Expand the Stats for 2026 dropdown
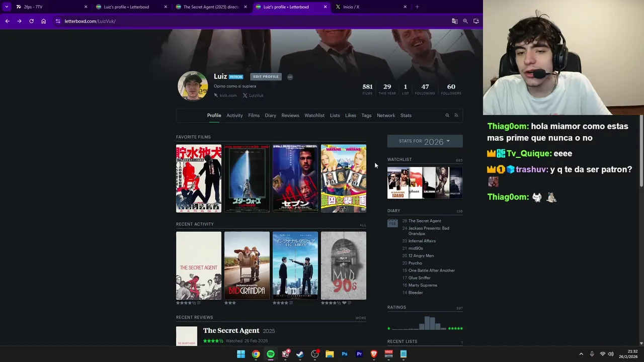Viewport: 644px width, 362px height. [425, 141]
